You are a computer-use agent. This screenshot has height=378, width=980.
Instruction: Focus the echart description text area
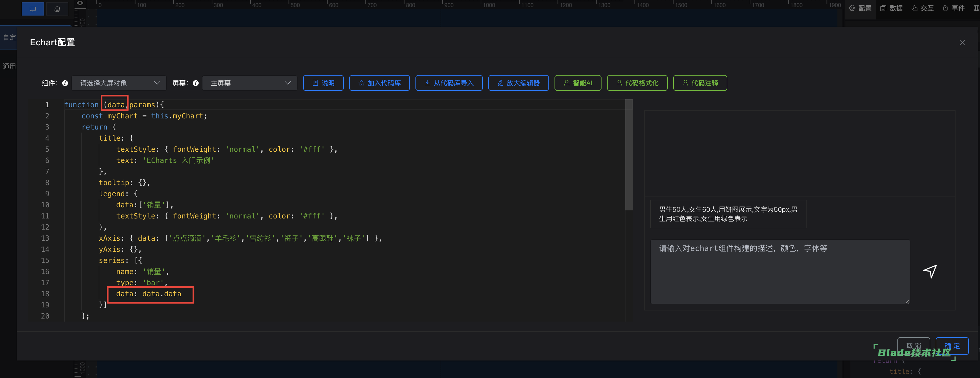pos(780,272)
